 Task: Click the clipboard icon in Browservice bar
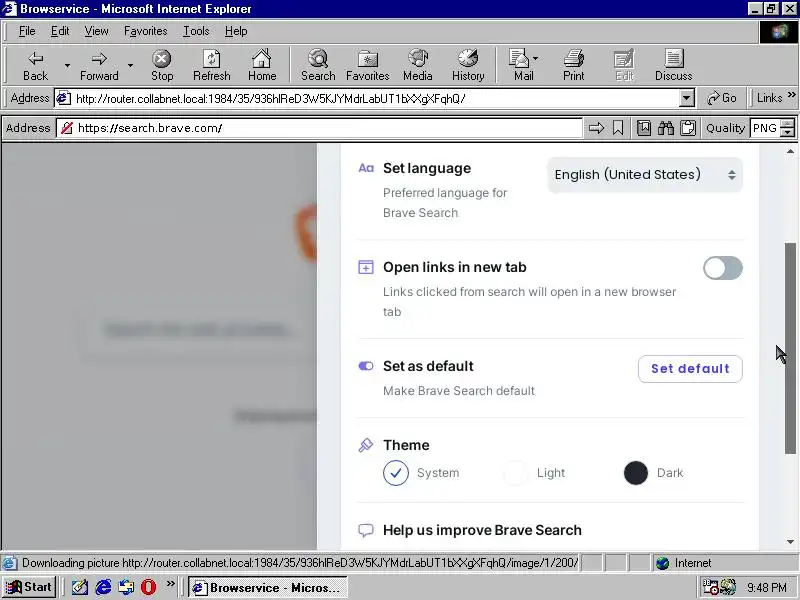pos(688,128)
